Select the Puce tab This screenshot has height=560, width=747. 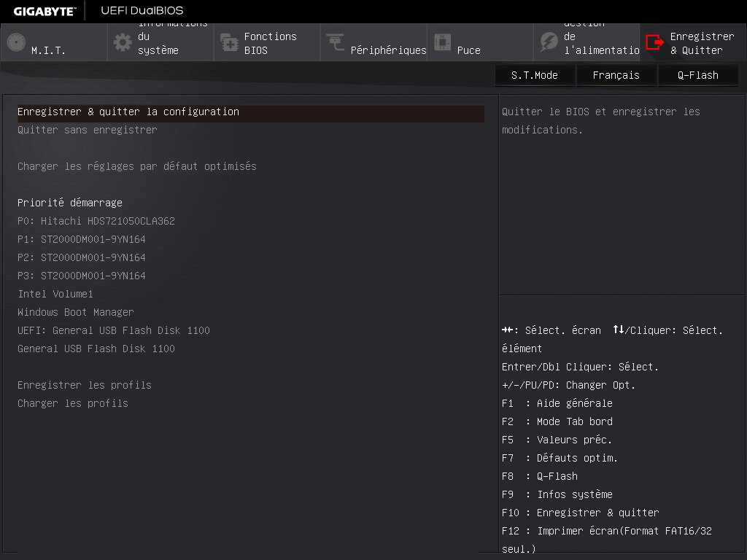point(480,42)
